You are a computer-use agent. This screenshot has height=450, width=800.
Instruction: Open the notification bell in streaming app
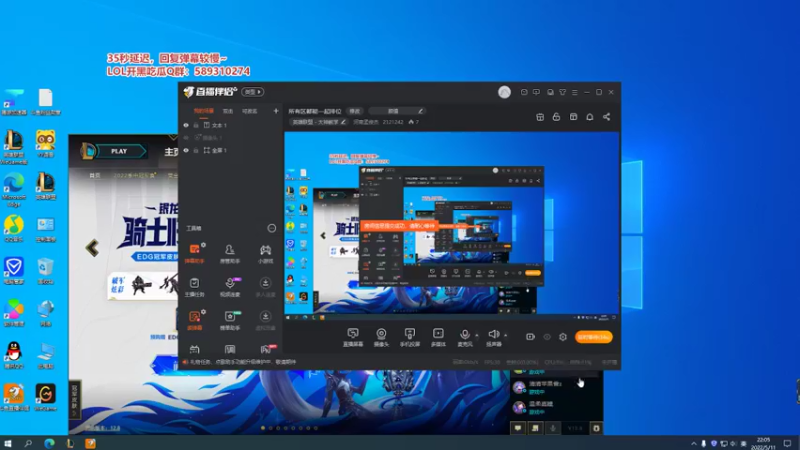(589, 117)
